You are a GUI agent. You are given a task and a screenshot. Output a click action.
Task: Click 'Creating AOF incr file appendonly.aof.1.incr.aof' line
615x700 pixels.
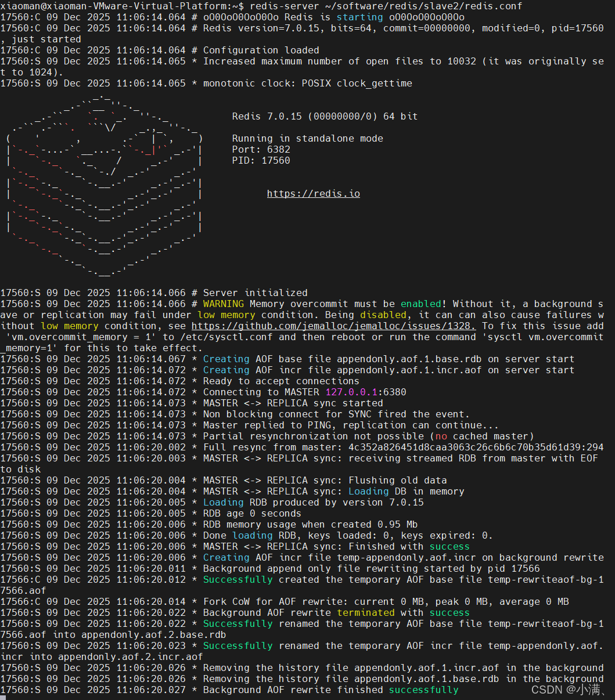tap(287, 370)
